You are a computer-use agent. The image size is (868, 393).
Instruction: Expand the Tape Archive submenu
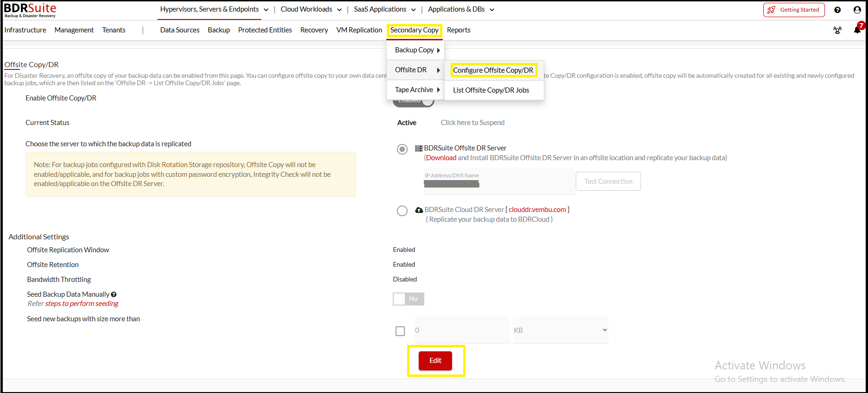(415, 90)
